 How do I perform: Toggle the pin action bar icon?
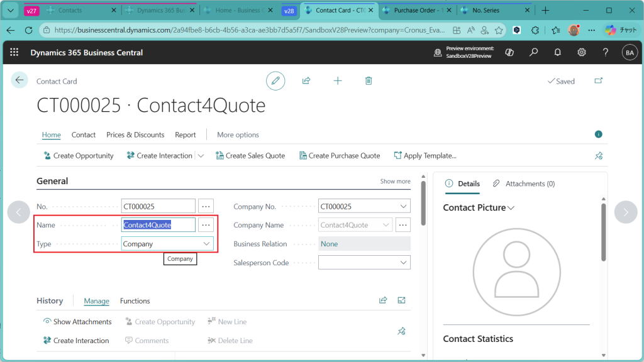coord(598,156)
